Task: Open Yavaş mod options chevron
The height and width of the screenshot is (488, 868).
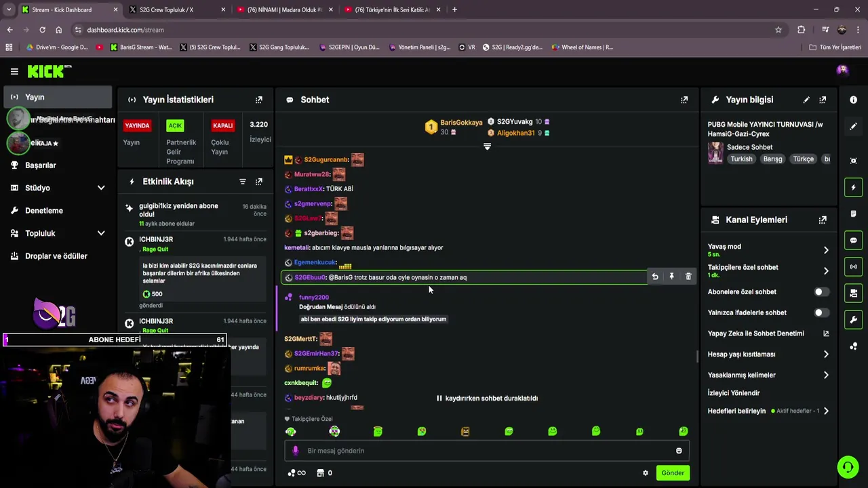Action: 826,250
